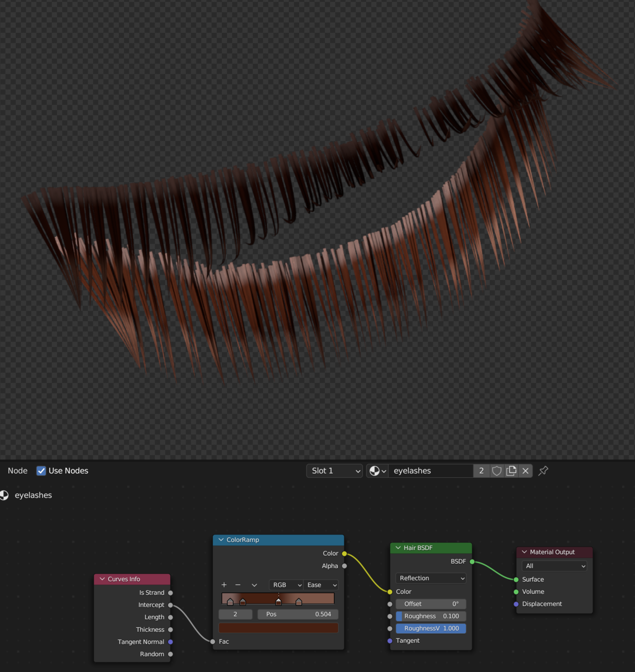Open the Ease interpolation dropdown

(x=321, y=585)
